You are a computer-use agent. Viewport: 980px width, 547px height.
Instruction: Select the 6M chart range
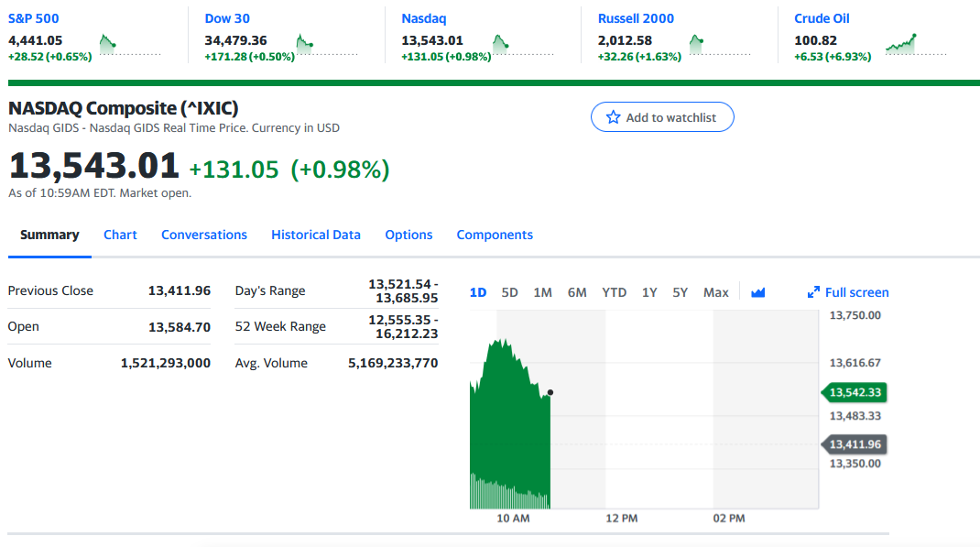click(x=577, y=292)
